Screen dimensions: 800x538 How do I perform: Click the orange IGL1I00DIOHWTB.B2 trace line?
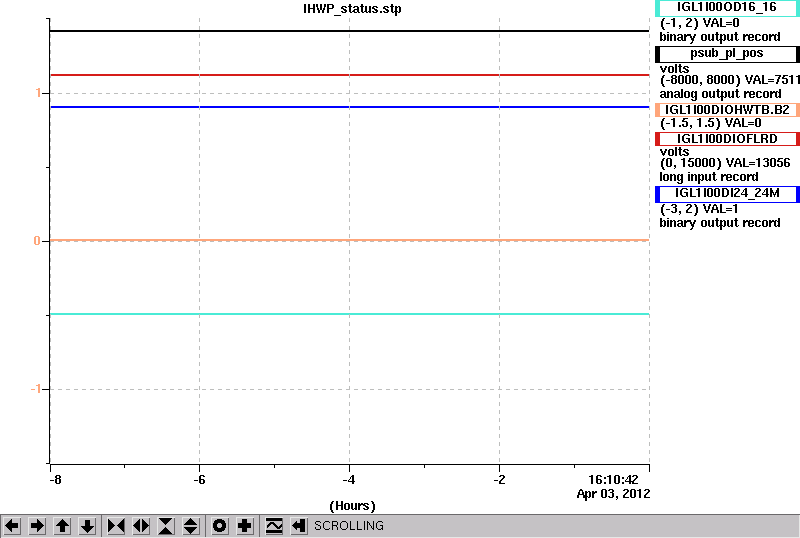pos(349,240)
